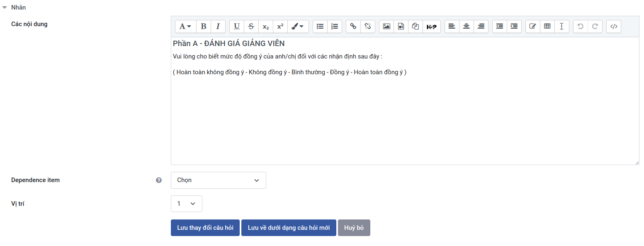Open the paragraph styles dropdown
The image size is (644, 246).
pos(185,27)
